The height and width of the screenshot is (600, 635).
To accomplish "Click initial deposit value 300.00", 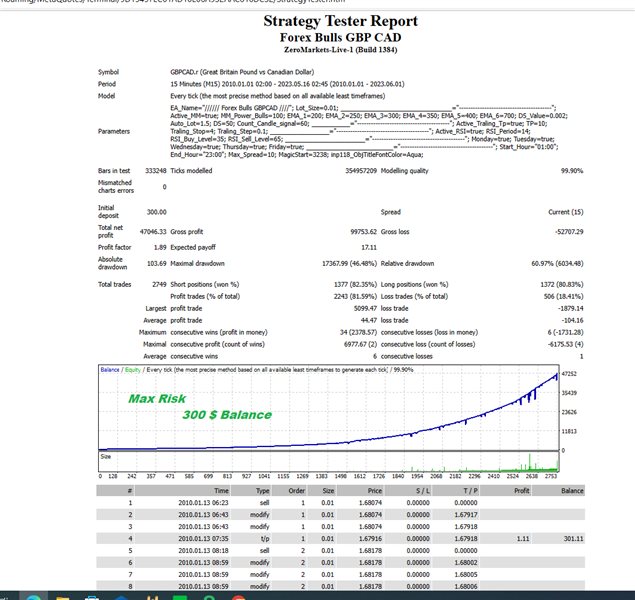I will pyautogui.click(x=156, y=212).
